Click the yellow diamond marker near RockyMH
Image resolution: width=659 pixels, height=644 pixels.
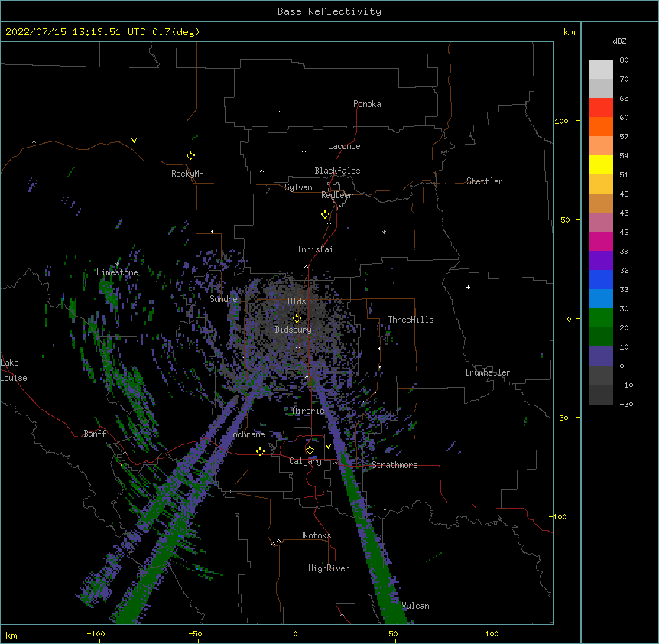pos(190,156)
